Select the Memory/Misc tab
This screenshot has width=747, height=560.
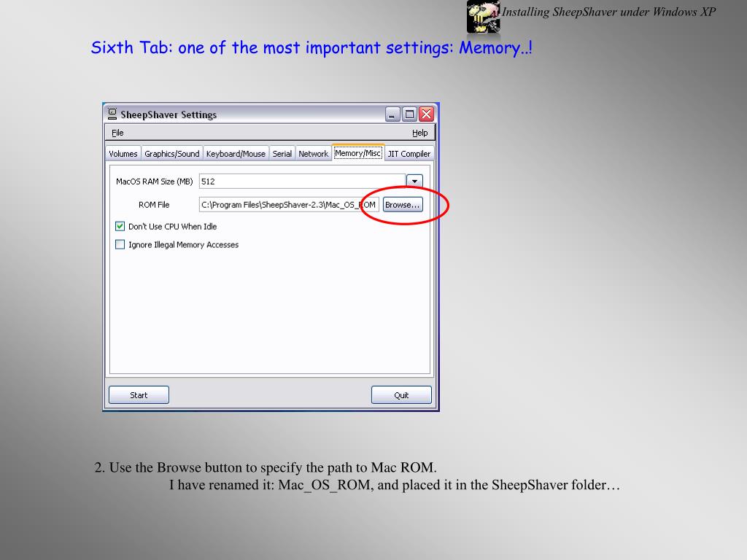[357, 153]
